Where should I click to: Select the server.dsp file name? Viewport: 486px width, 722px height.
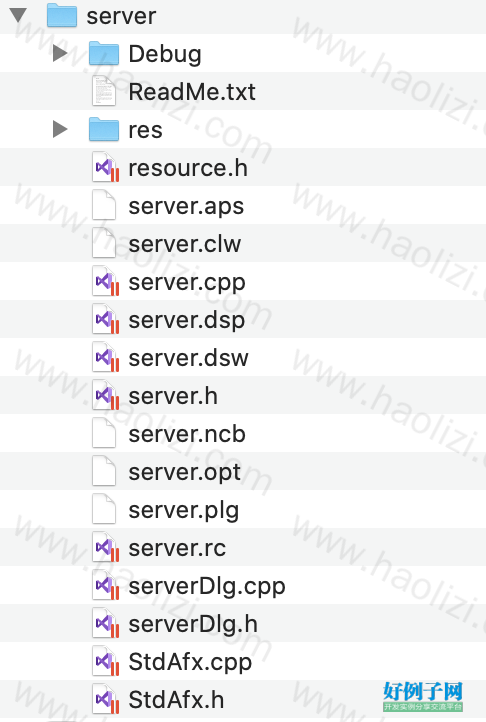[x=187, y=321]
